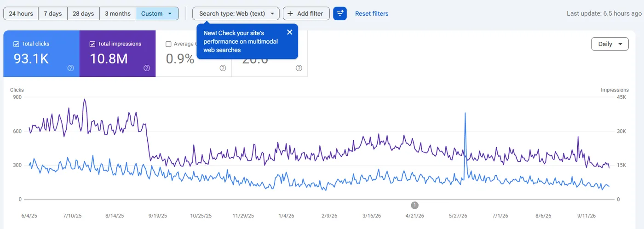This screenshot has height=229, width=644.
Task: Select the 28 days date range
Action: point(83,13)
